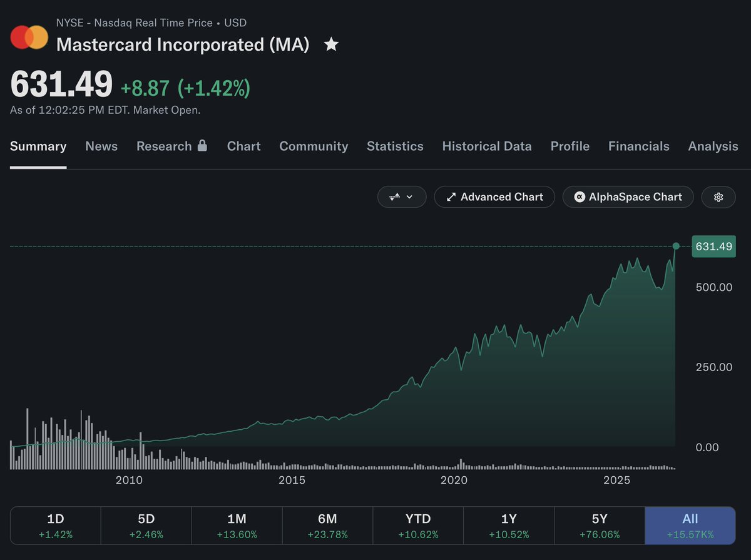751x560 pixels.
Task: Select the All time range
Action: tap(690, 525)
